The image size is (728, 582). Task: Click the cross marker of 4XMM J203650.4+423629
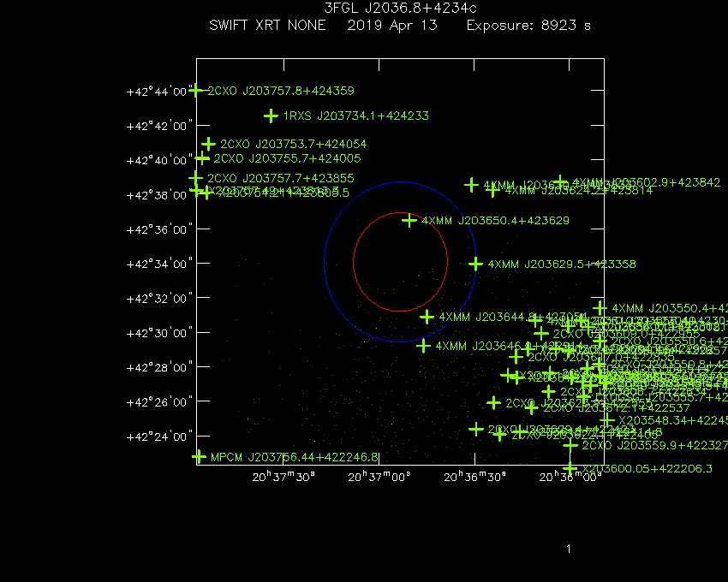[x=409, y=221]
